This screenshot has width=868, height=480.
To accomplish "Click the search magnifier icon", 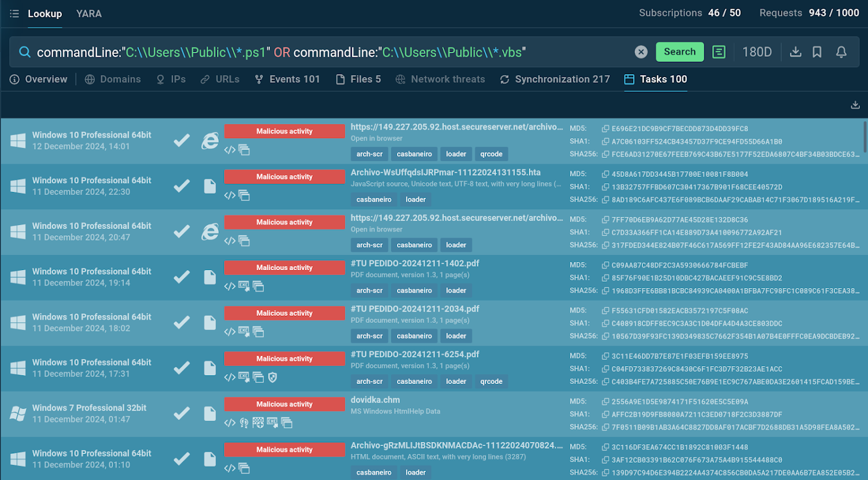I will [x=25, y=52].
